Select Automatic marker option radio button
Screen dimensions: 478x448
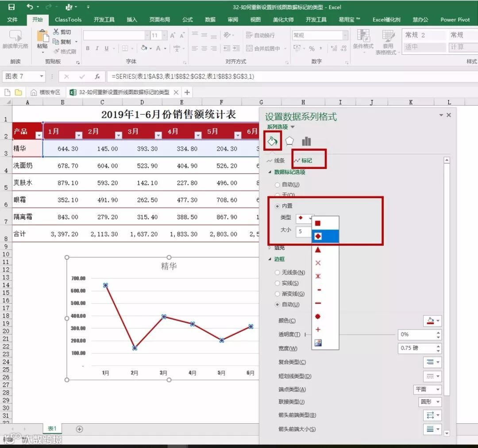277,184
